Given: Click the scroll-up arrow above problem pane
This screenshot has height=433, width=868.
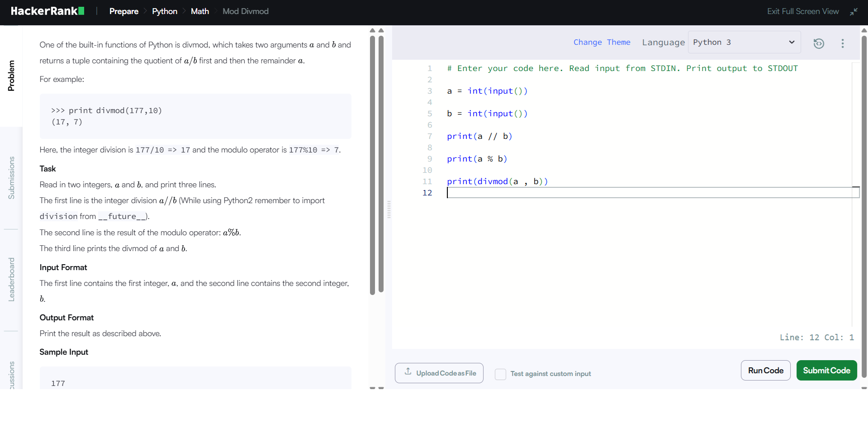Looking at the screenshot, I should [x=372, y=30].
